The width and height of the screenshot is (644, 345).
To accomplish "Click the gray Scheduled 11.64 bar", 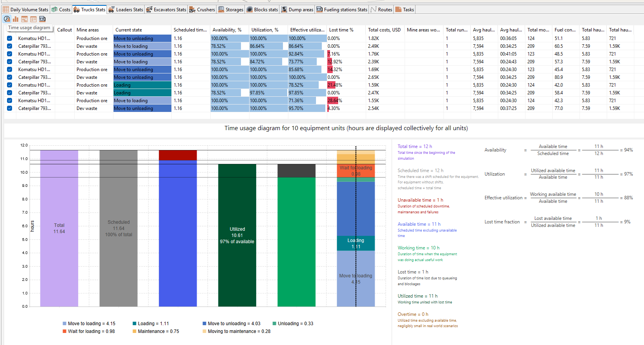I will pyautogui.click(x=119, y=228).
